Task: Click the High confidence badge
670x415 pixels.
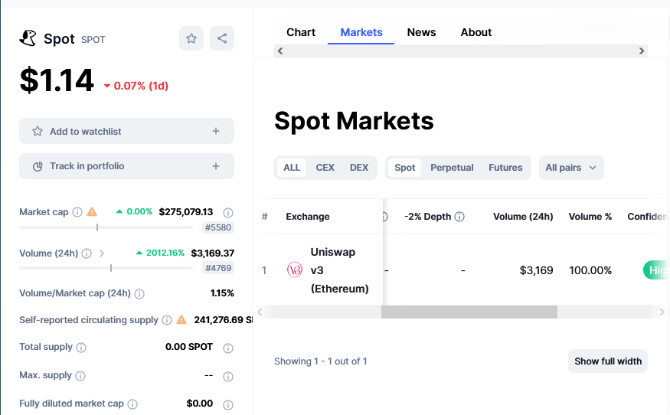Action: 655,270
